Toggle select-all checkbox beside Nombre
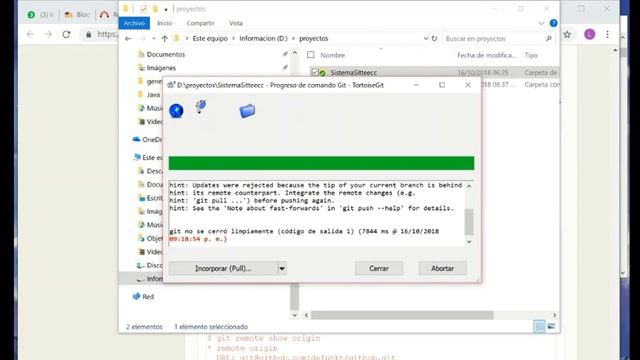The height and width of the screenshot is (360, 640). [x=311, y=55]
